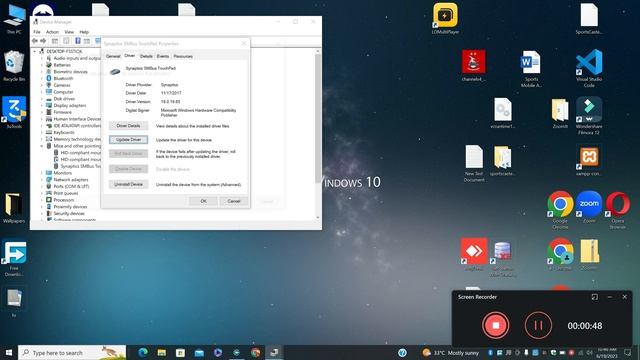Select Print queues in device tree
This screenshot has height=360, width=640.
pyautogui.click(x=66, y=193)
